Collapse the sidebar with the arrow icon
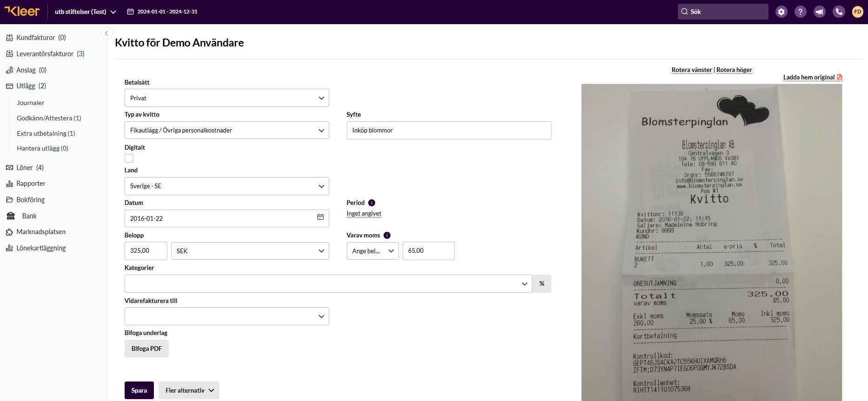This screenshot has height=401, width=868. click(106, 33)
